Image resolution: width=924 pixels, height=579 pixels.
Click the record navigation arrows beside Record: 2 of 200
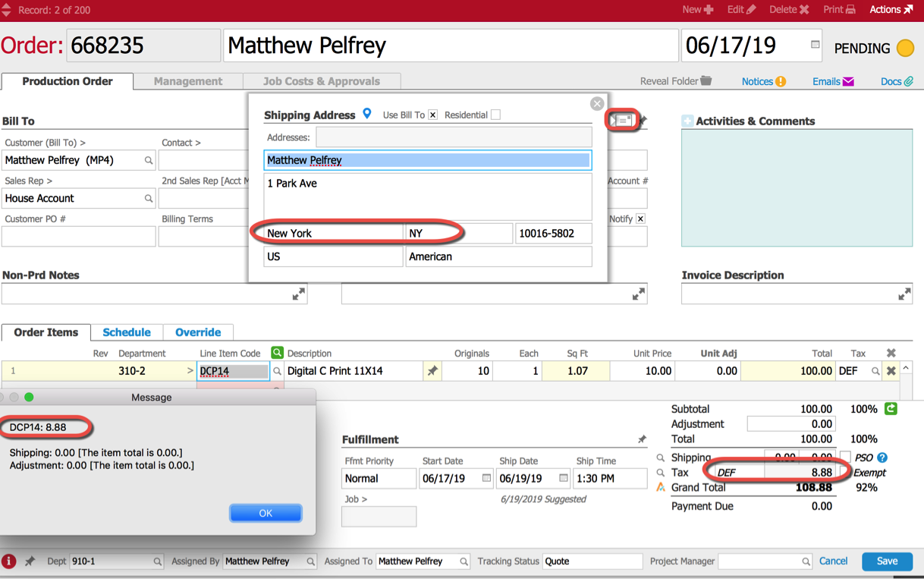point(6,10)
